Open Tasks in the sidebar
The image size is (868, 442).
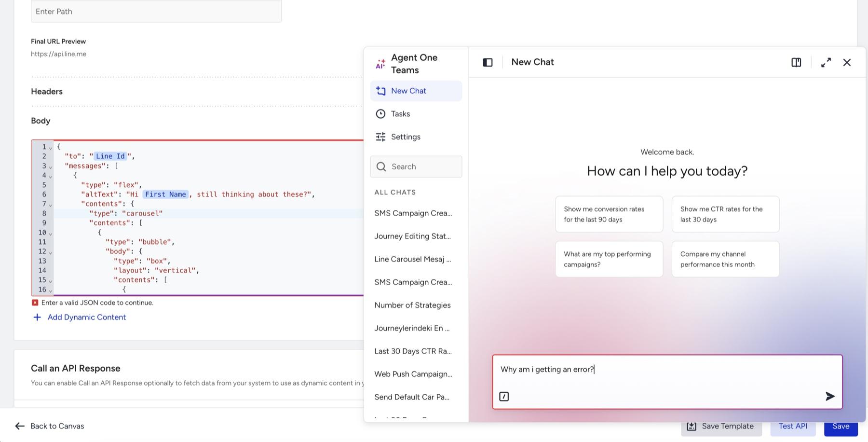click(416, 114)
